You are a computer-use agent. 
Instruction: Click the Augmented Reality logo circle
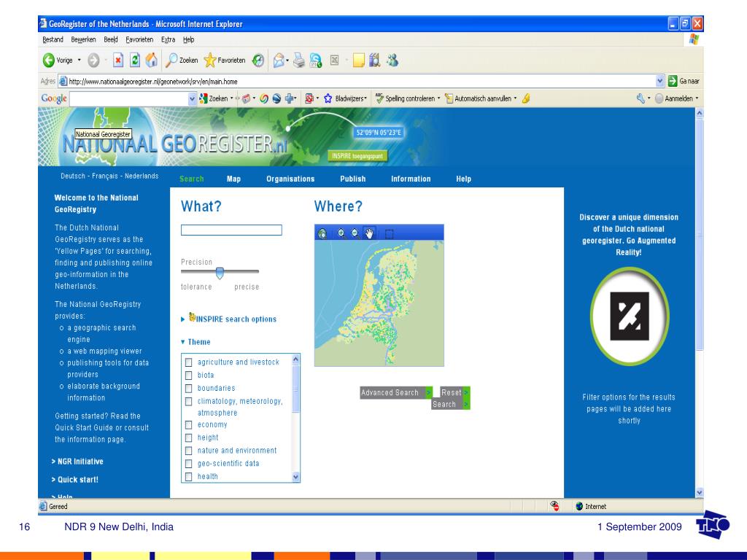[630, 316]
